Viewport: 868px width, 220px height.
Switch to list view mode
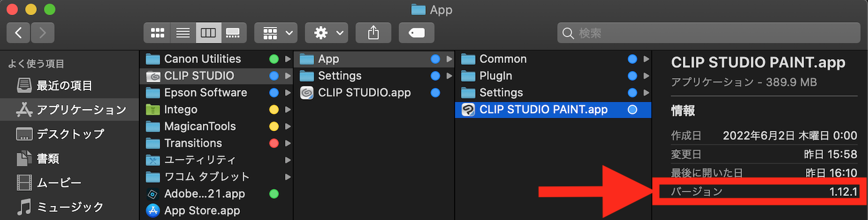coord(183,33)
